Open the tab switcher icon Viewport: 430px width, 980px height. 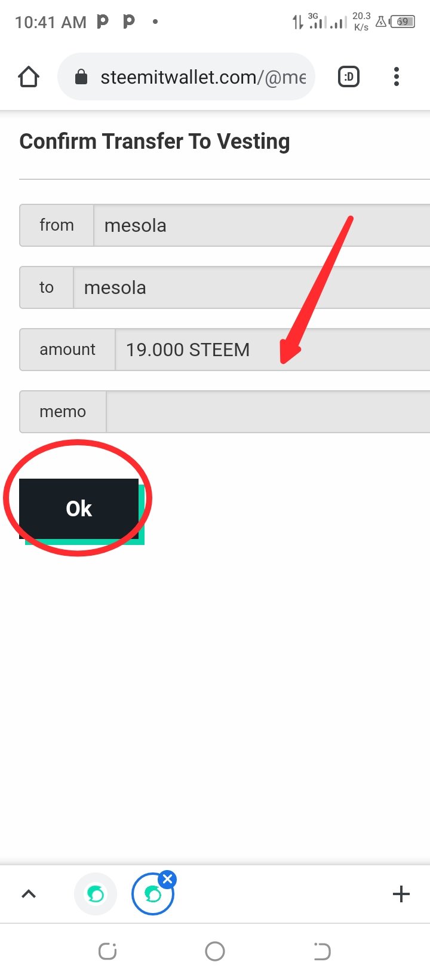pyautogui.click(x=349, y=76)
